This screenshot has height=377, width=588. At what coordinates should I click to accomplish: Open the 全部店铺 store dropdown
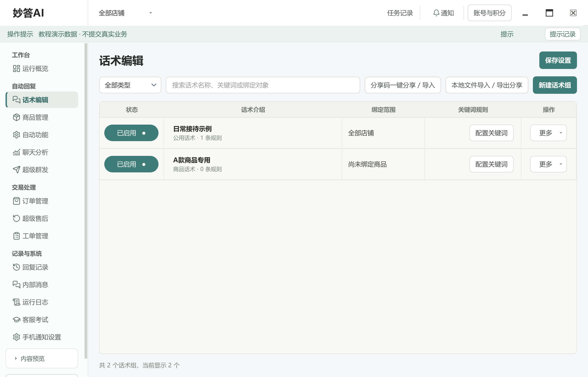tap(125, 13)
